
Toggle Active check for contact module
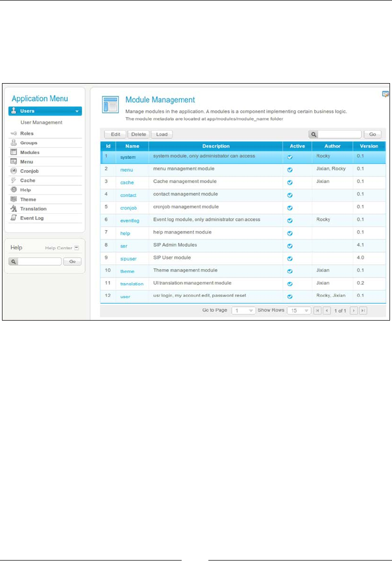pos(290,195)
